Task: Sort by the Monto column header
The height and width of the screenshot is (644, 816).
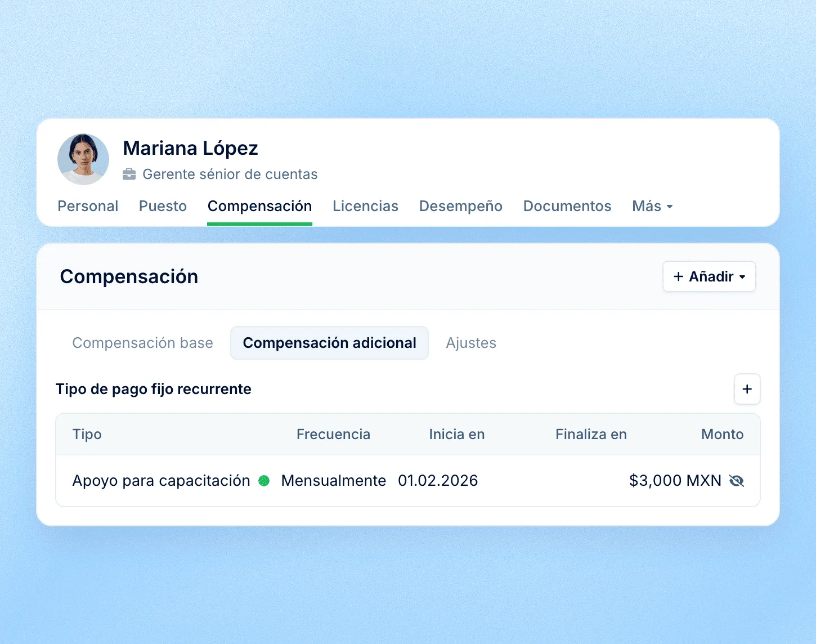Action: (x=722, y=434)
